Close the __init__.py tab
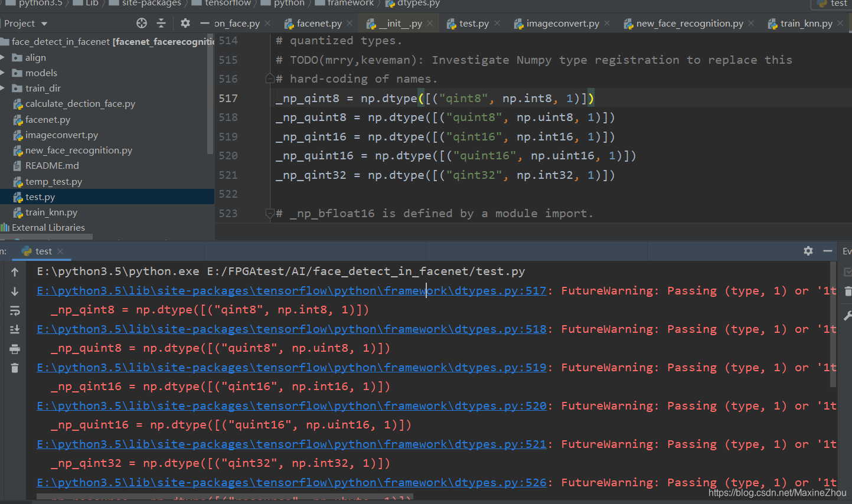Image resolution: width=852 pixels, height=504 pixels. coord(430,23)
